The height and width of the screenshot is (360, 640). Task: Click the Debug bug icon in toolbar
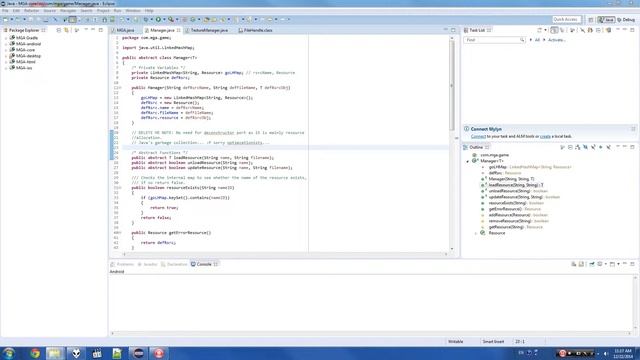[x=146, y=19]
